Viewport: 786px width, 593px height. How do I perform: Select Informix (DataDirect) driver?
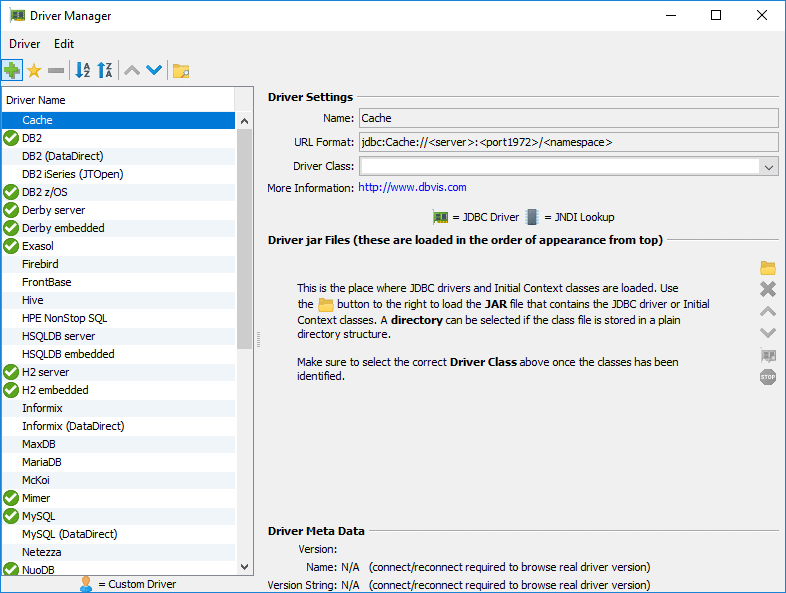tap(118, 426)
